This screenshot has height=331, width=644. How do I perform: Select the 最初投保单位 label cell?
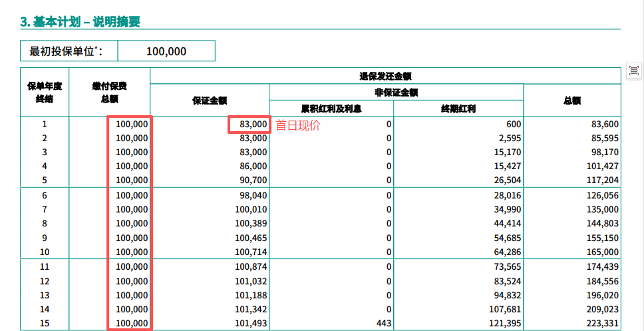(69, 51)
